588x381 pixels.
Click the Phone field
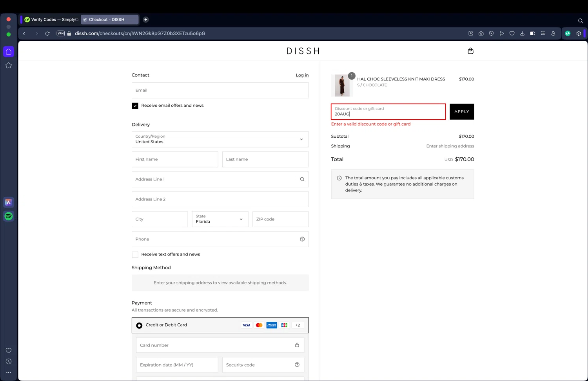[220, 239]
